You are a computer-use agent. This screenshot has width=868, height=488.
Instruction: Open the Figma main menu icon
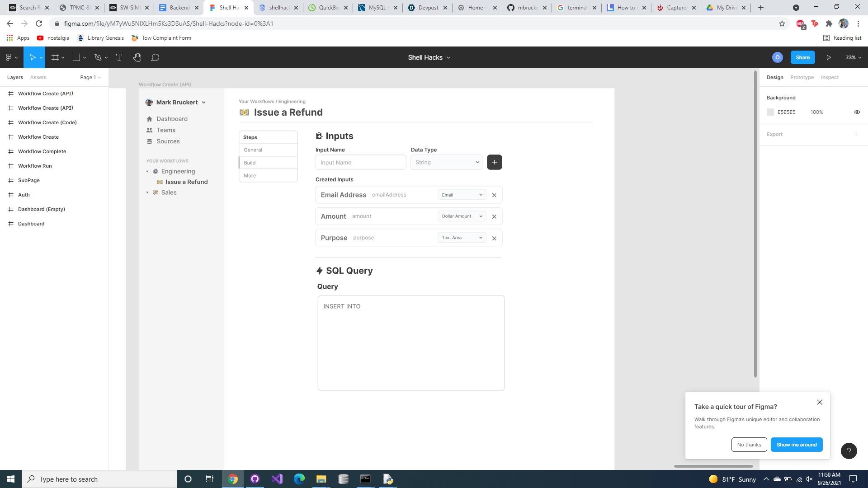tap(9, 57)
